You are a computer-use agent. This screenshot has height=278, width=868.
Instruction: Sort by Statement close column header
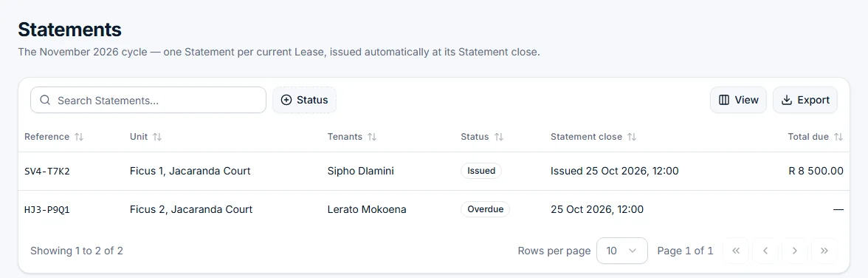pyautogui.click(x=593, y=137)
